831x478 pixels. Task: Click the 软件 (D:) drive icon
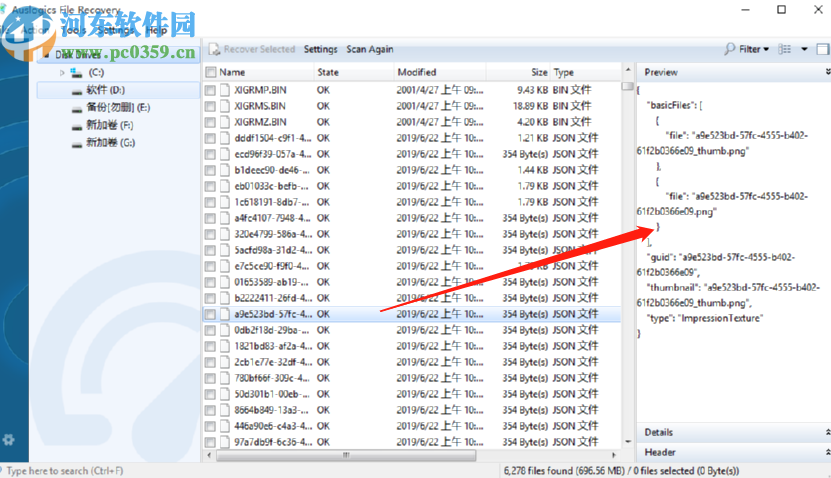[x=77, y=91]
